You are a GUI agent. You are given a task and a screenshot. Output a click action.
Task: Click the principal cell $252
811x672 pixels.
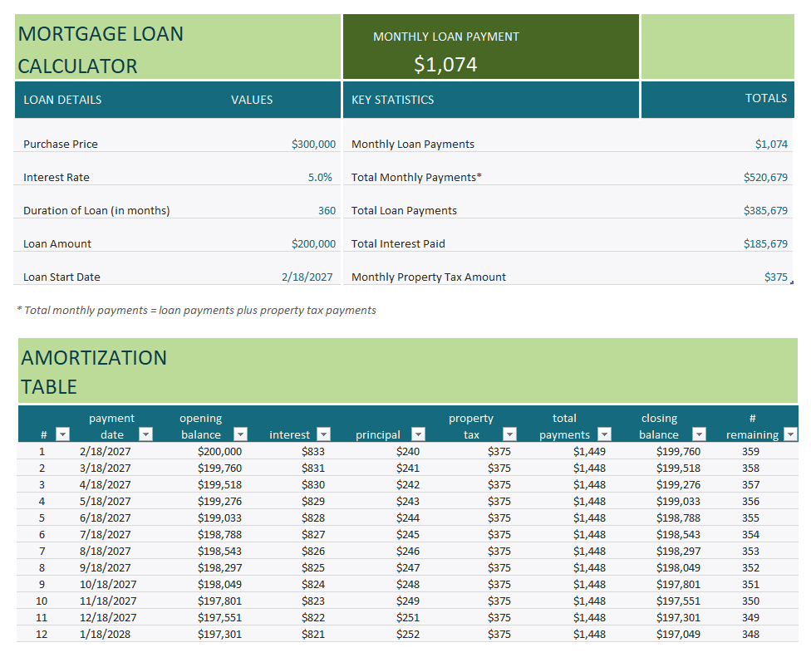point(408,634)
